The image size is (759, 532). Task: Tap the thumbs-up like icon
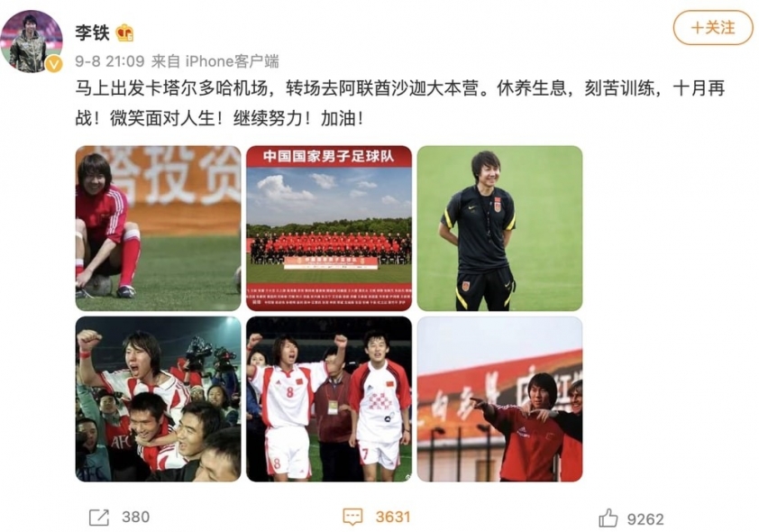click(608, 518)
